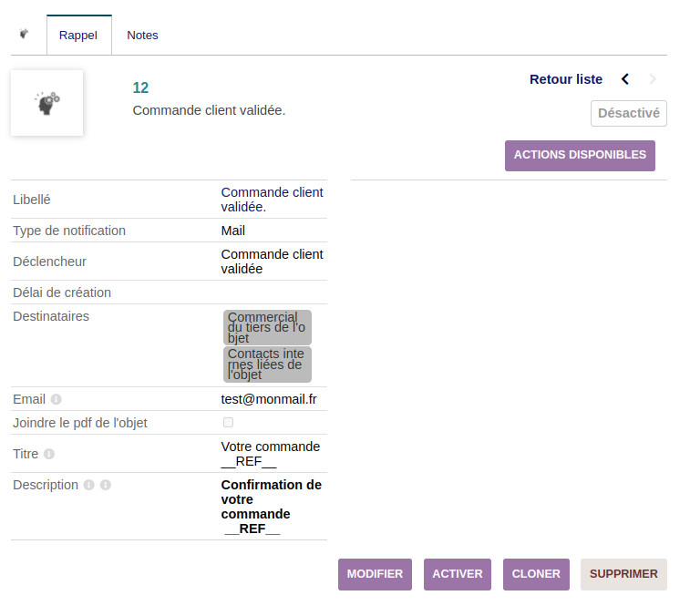The image size is (690, 616).
Task: Go to previous record with left chevron
Action: coord(625,79)
